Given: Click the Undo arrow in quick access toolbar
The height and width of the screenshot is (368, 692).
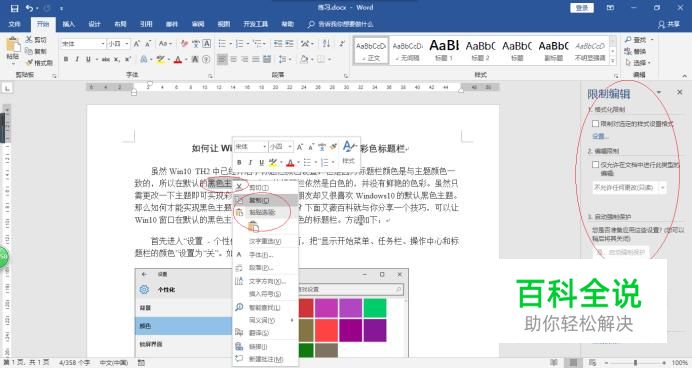Looking at the screenshot, I should (30, 8).
